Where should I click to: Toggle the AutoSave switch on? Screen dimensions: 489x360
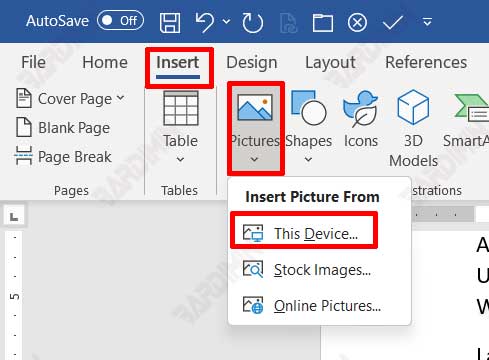point(120,20)
